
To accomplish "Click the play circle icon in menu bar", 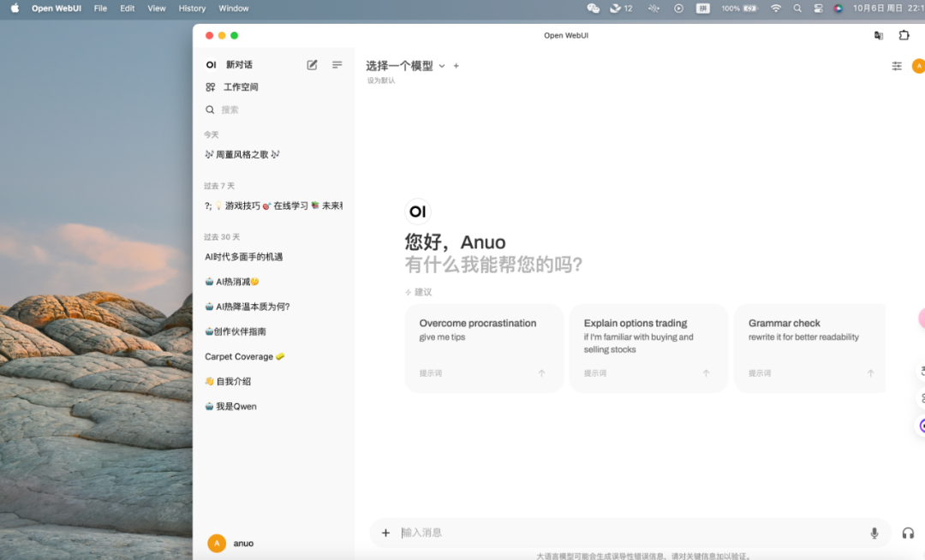I will [x=678, y=9].
